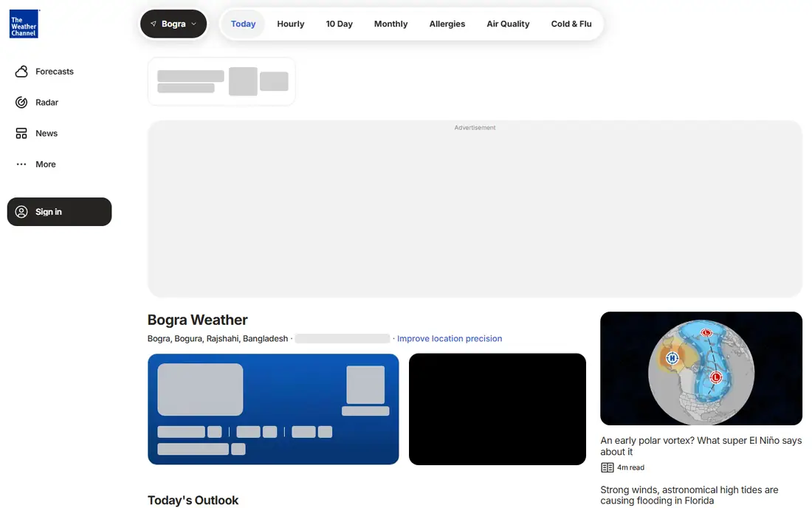Open the Cold & Flu tab

(571, 24)
